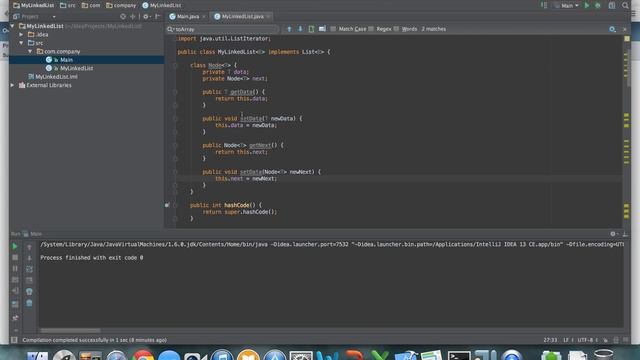Click the override gutter marker beside hashCode
The image size is (640, 360).
[x=167, y=205]
